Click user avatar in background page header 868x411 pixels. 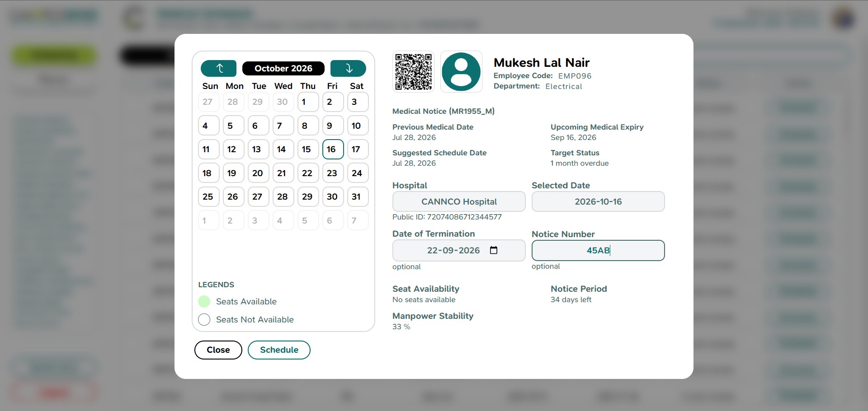(844, 19)
